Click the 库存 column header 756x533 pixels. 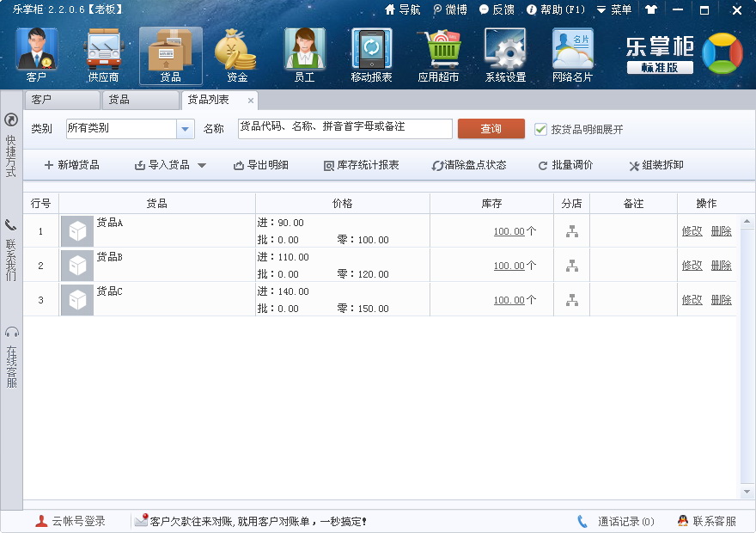[491, 204]
